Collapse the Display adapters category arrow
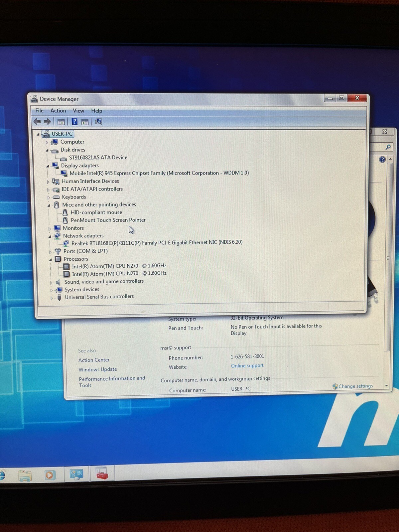399x532 pixels. (x=48, y=166)
